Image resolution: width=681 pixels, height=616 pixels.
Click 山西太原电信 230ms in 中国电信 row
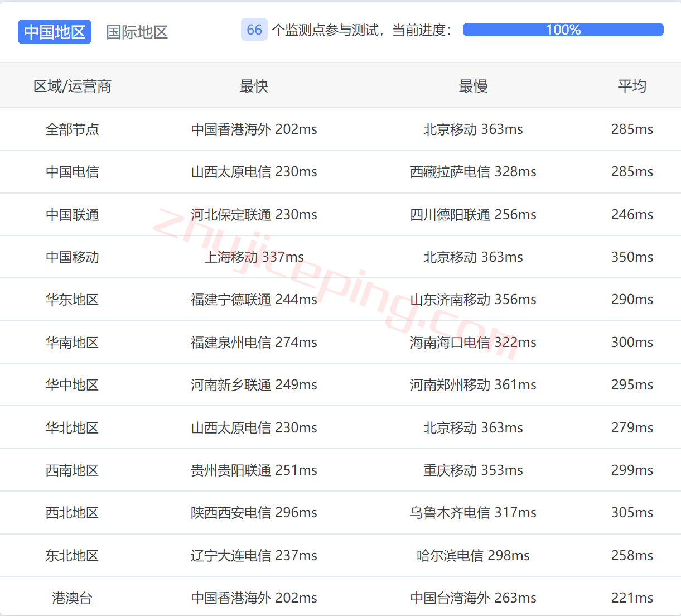[254, 172]
